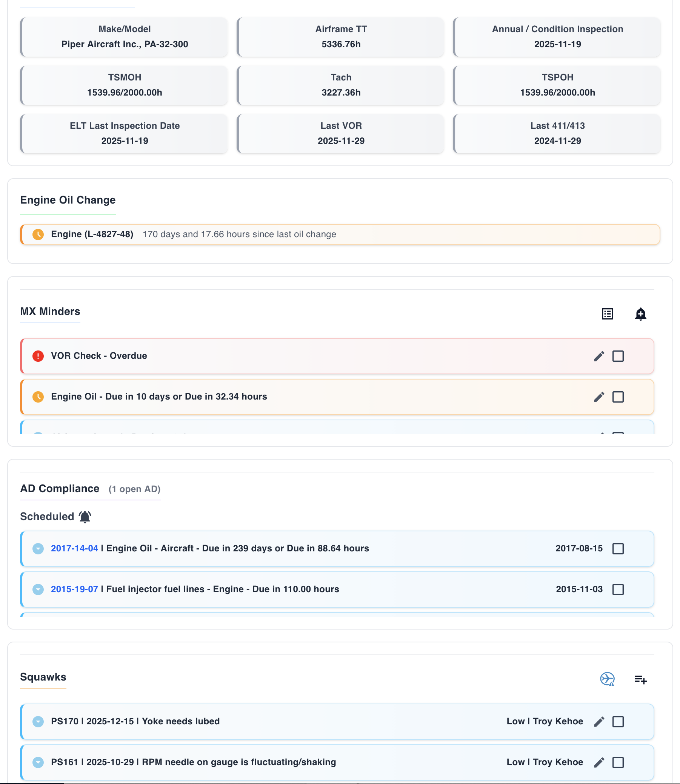The width and height of the screenshot is (680, 784).
Task: Add a new squawk with list-plus icon
Action: [x=641, y=680]
